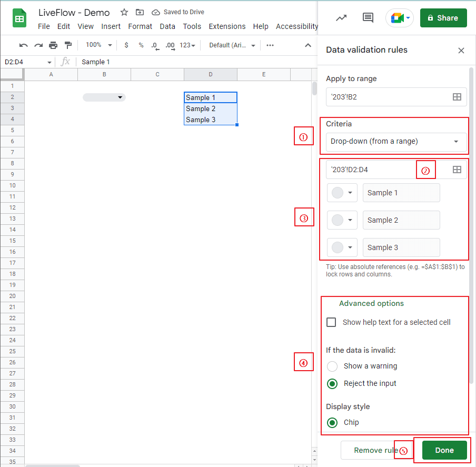The width and height of the screenshot is (476, 467).
Task: Open the Accessibility menu
Action: pos(296,26)
